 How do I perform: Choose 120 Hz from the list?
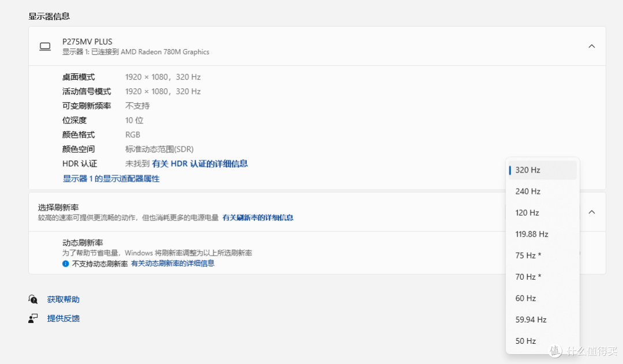pos(542,213)
